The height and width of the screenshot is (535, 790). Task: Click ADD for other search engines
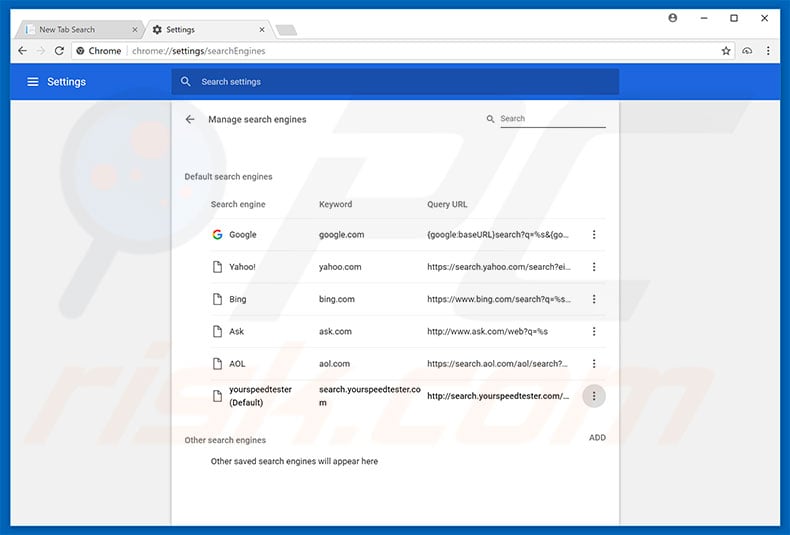tap(597, 438)
